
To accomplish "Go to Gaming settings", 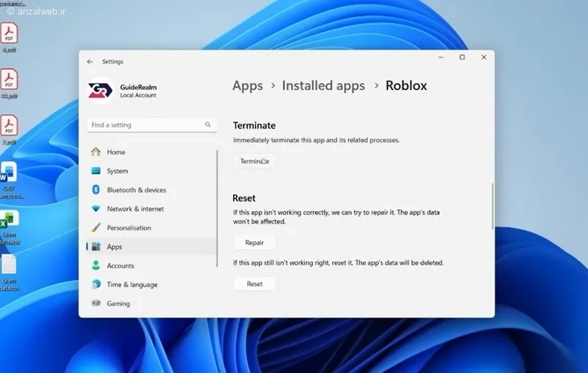I will [x=151, y=303].
